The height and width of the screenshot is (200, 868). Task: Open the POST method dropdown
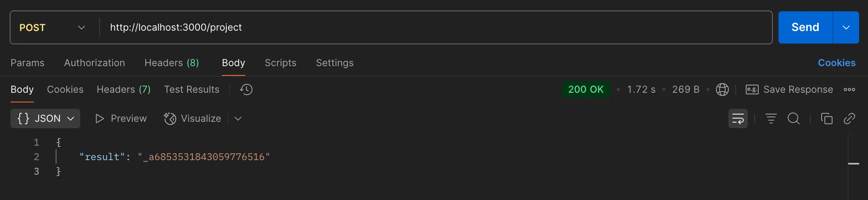click(52, 27)
